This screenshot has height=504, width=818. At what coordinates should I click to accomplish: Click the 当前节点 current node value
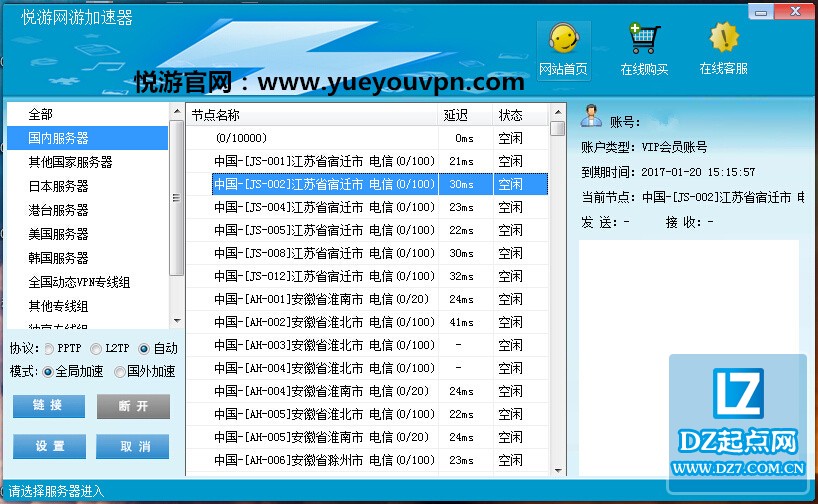point(723,197)
